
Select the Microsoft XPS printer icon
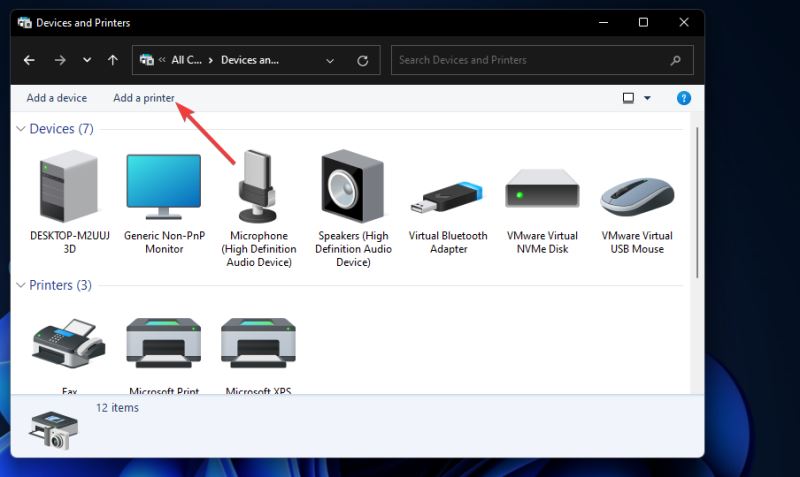pos(259,345)
